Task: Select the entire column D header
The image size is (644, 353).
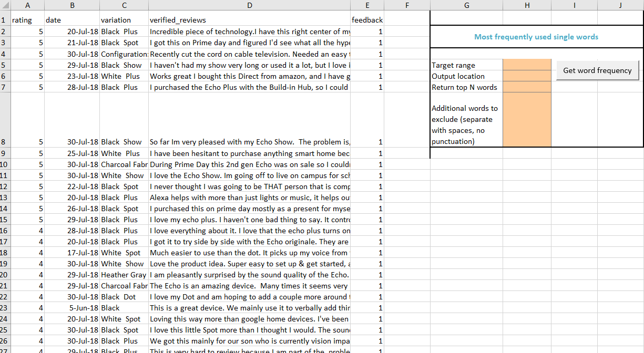Action: [249, 5]
